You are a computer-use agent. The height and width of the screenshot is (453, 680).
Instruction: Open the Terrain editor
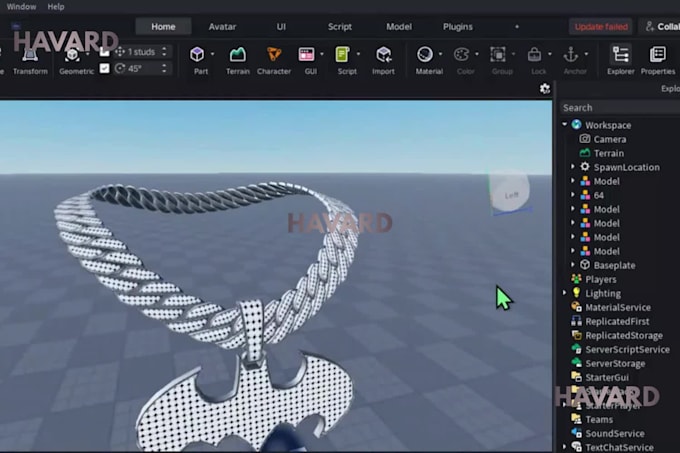(238, 61)
